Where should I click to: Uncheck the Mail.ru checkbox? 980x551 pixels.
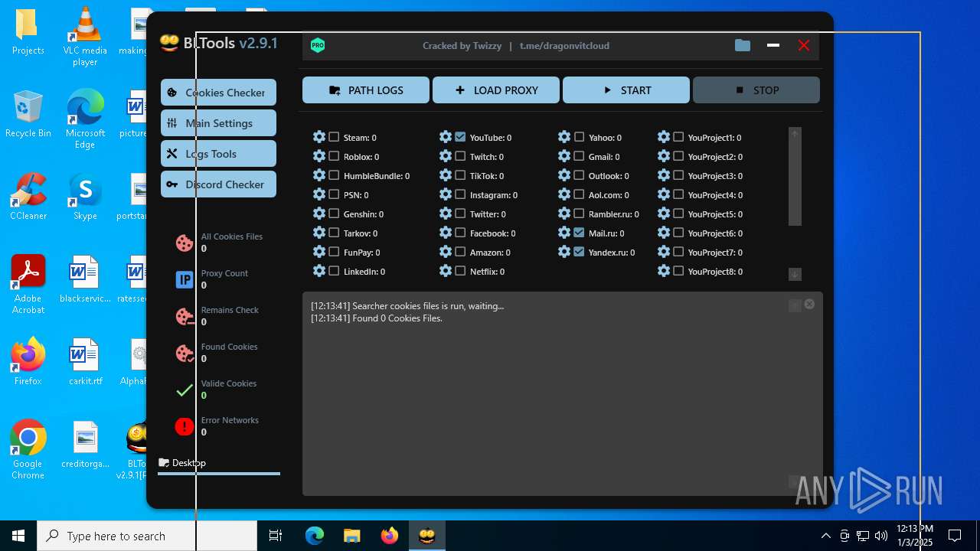tap(579, 233)
